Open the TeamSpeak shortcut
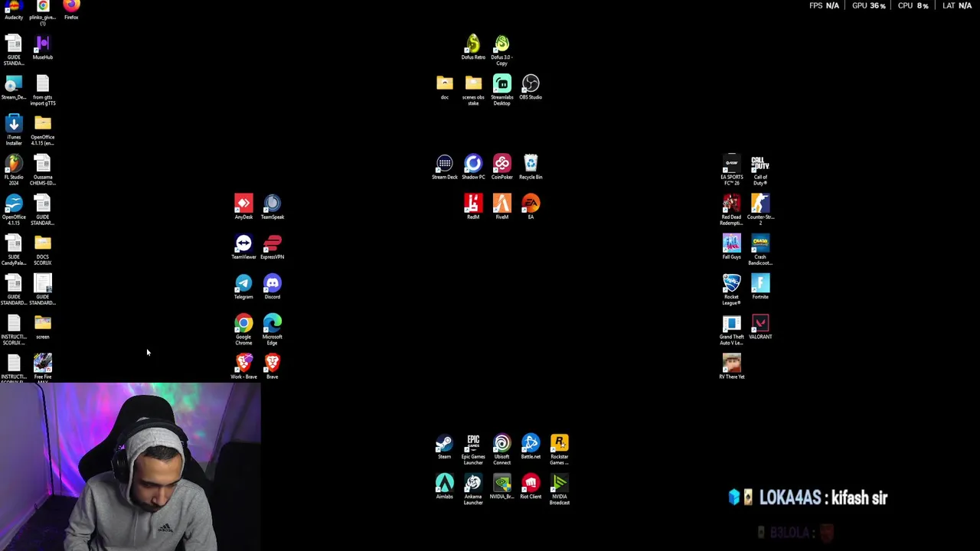The height and width of the screenshot is (551, 980). click(x=273, y=207)
